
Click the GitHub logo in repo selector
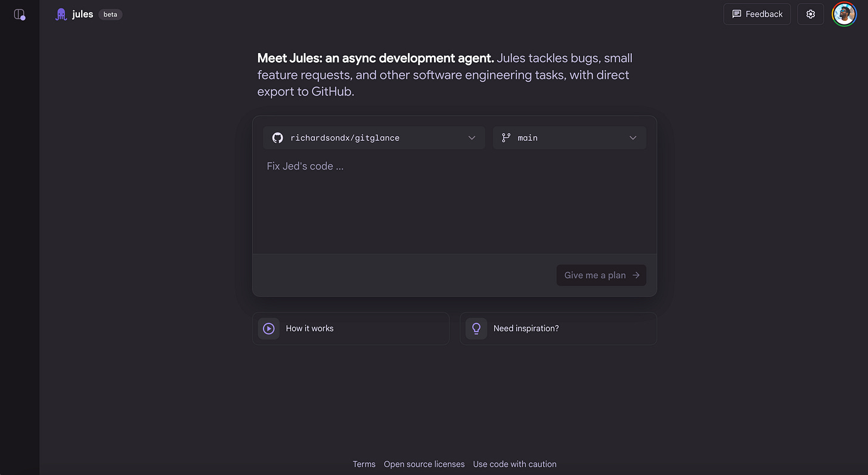pyautogui.click(x=278, y=138)
